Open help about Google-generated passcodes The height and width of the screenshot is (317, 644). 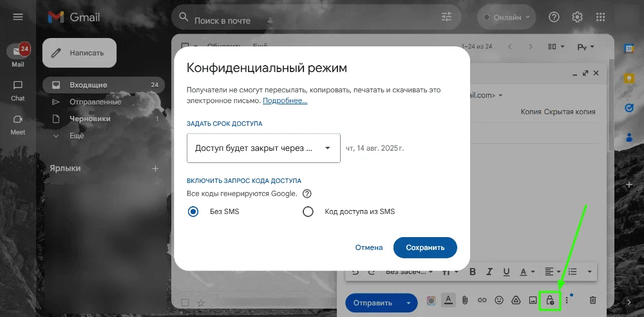pyautogui.click(x=307, y=194)
